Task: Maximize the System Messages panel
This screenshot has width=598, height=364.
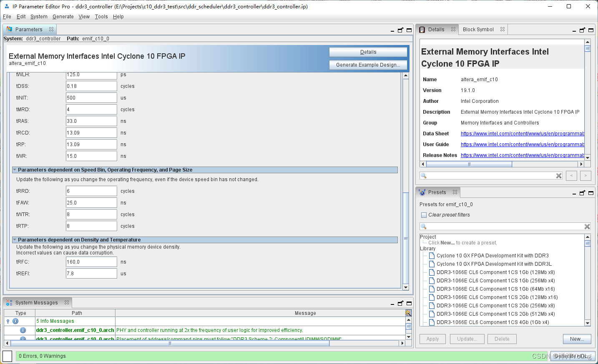Action: click(409, 303)
